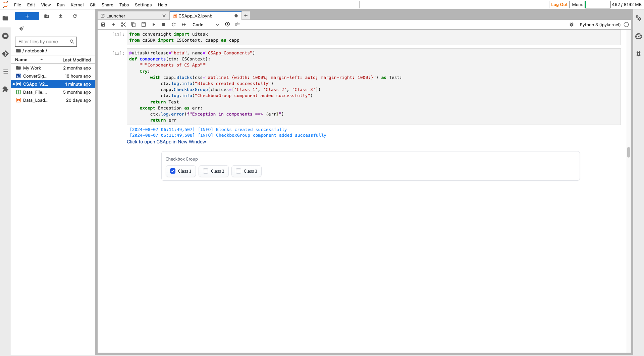644x356 pixels.
Task: Click the filter files by name field
Action: click(x=46, y=42)
